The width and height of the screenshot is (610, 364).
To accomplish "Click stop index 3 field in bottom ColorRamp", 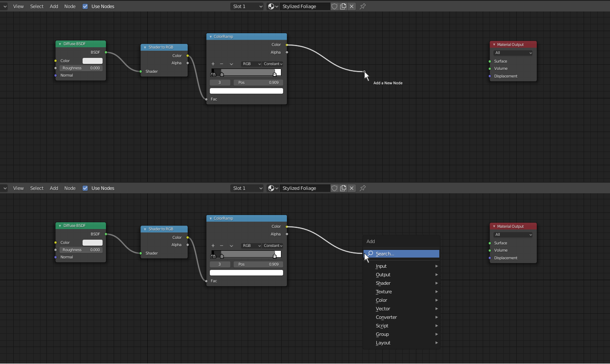I will [220, 264].
